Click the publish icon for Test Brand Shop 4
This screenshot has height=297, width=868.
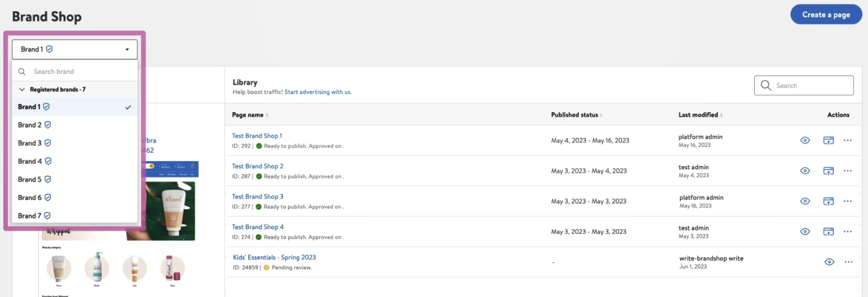tap(828, 231)
